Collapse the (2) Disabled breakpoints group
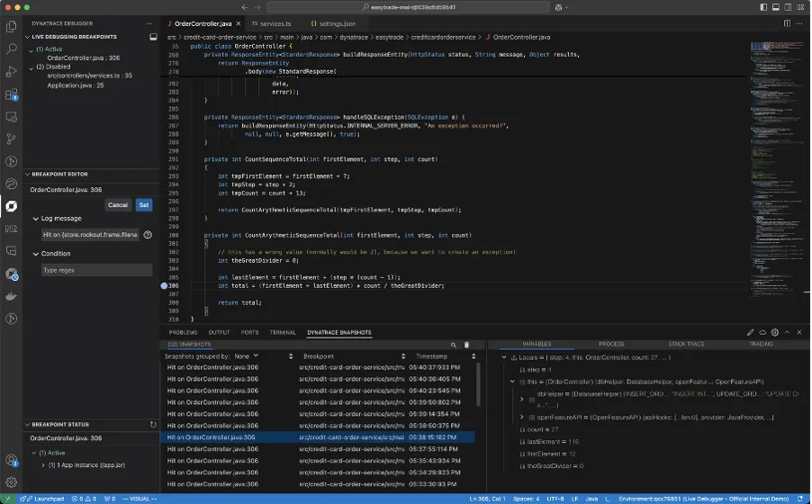The image size is (812, 504). pyautogui.click(x=32, y=67)
